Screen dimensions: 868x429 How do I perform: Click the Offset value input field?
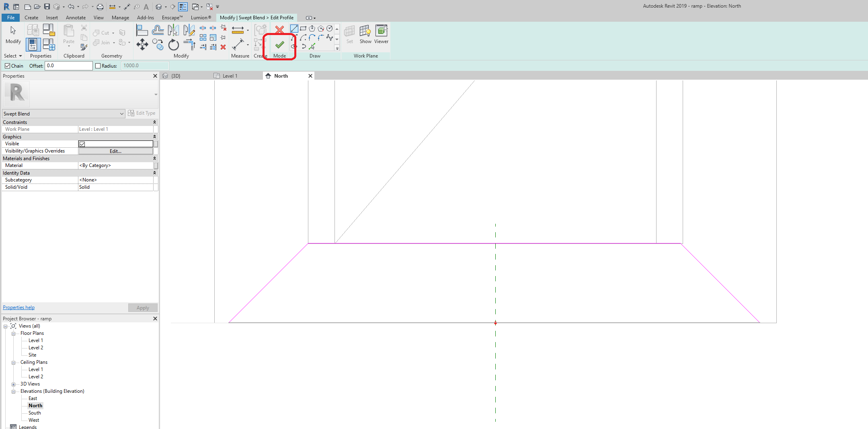[x=69, y=66]
